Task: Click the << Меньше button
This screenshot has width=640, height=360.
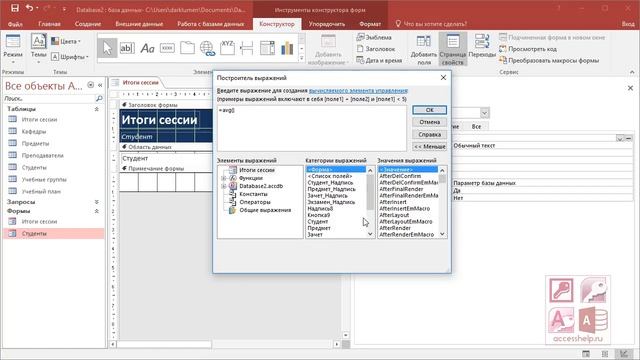Action: (x=429, y=147)
